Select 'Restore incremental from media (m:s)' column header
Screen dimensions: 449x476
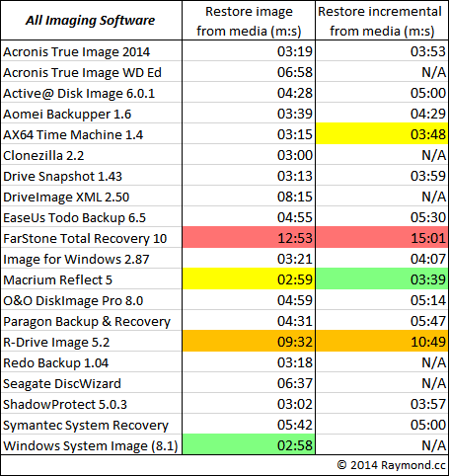(382, 21)
